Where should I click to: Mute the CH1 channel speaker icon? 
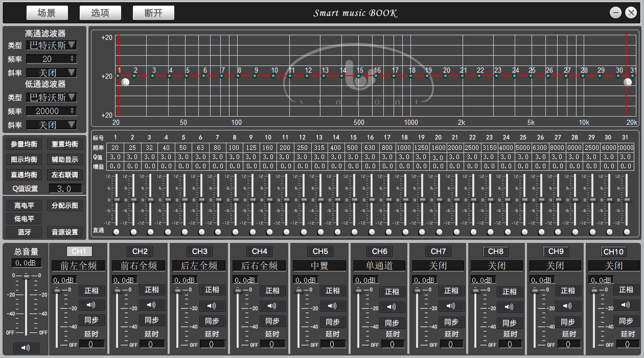tap(91, 305)
